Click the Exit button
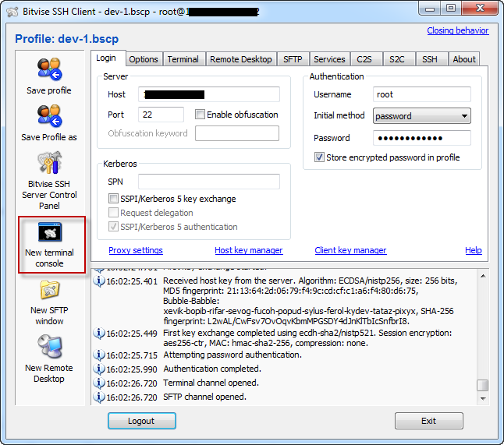This screenshot has width=504, height=445. coord(429,421)
